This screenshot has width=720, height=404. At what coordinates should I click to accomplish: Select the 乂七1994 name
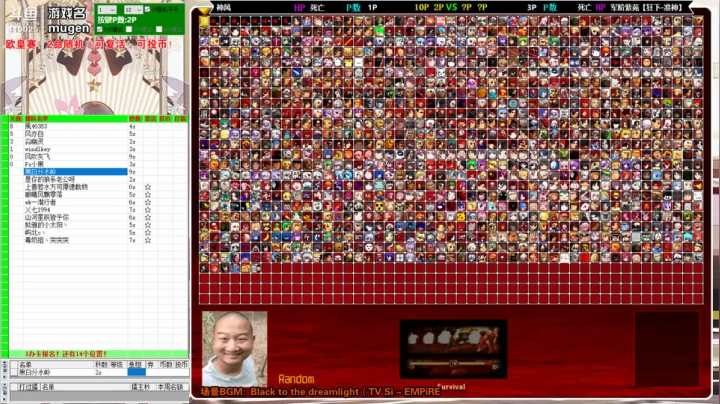(38, 210)
